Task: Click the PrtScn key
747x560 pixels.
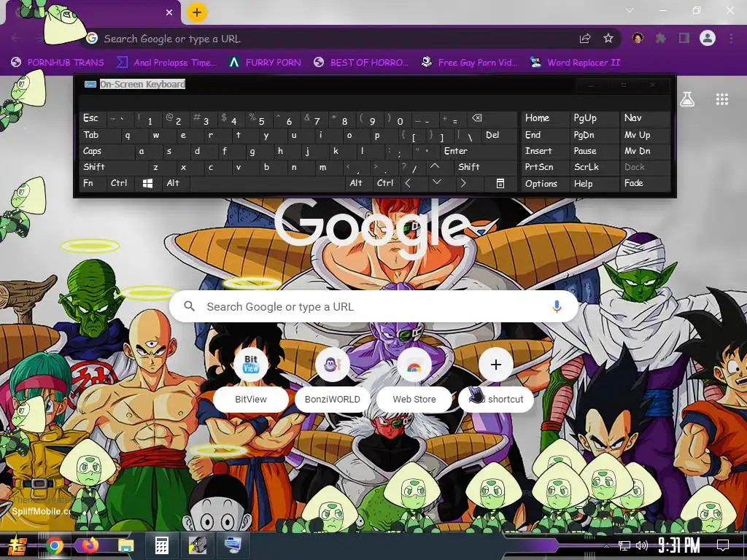Action: [x=545, y=167]
